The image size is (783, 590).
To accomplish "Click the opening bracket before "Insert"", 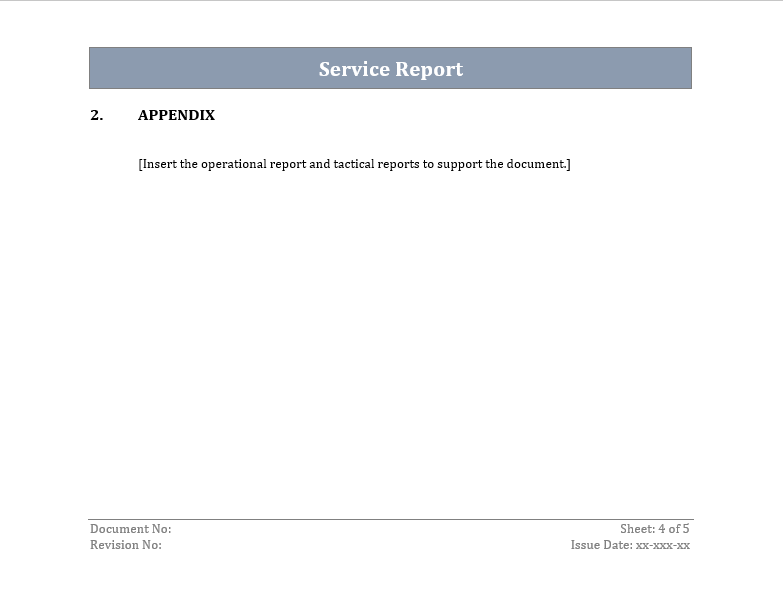I will pos(140,164).
